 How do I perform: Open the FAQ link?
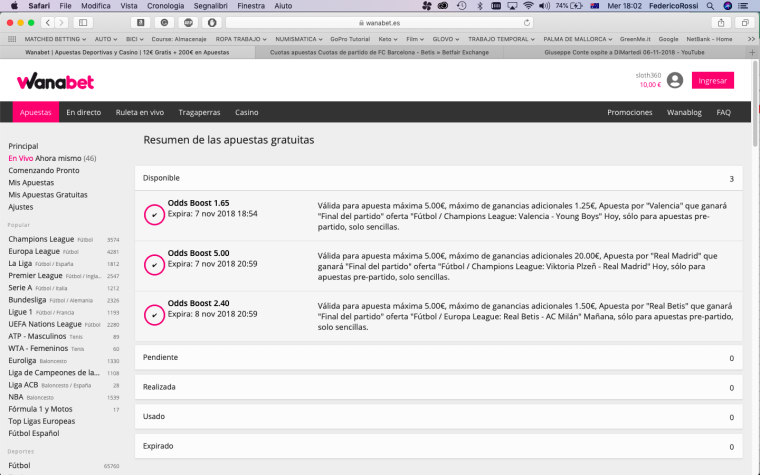point(723,112)
